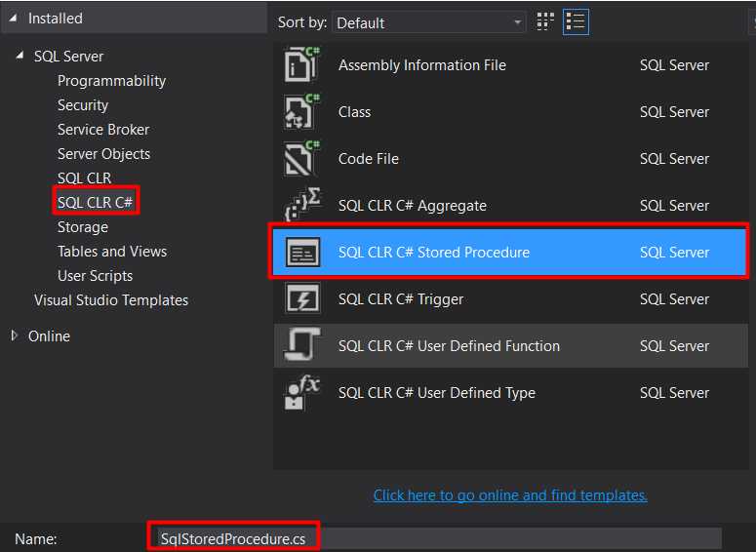Click the User Defined Function template icon
Screen dimensions: 756x552
point(302,345)
